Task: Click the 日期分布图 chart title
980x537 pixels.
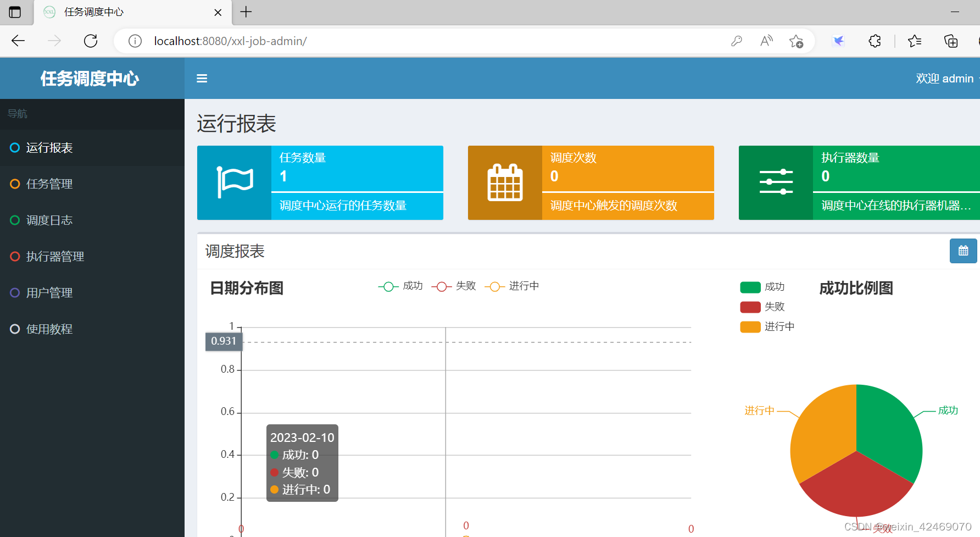Action: pos(247,288)
